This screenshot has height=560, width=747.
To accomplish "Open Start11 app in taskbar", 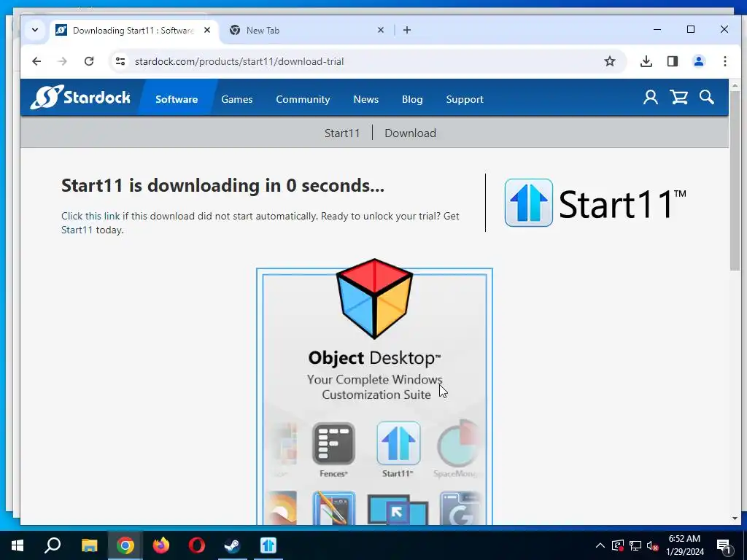I will [268, 545].
